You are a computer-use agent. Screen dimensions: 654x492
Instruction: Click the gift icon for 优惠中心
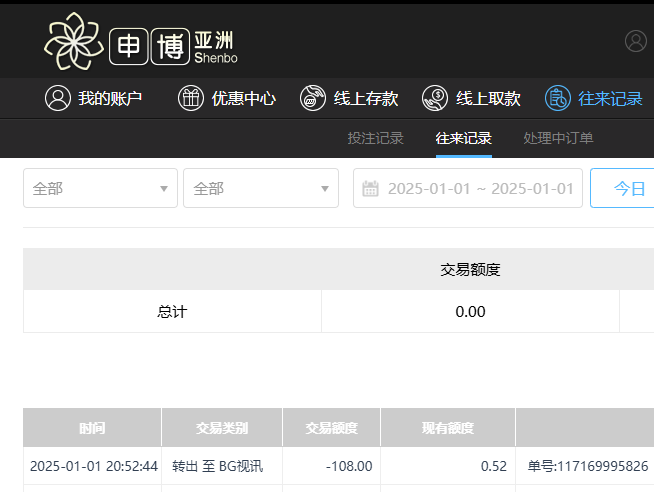(191, 98)
